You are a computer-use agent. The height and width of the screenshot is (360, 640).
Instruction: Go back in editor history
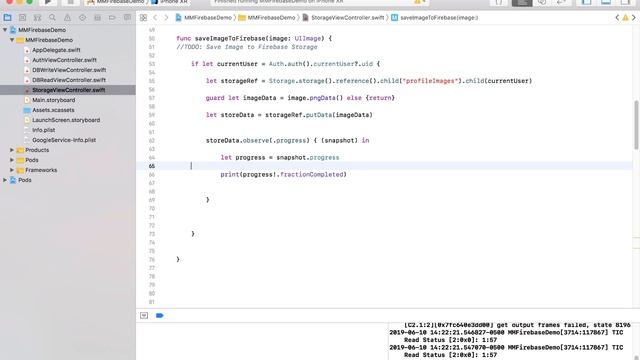(155, 18)
